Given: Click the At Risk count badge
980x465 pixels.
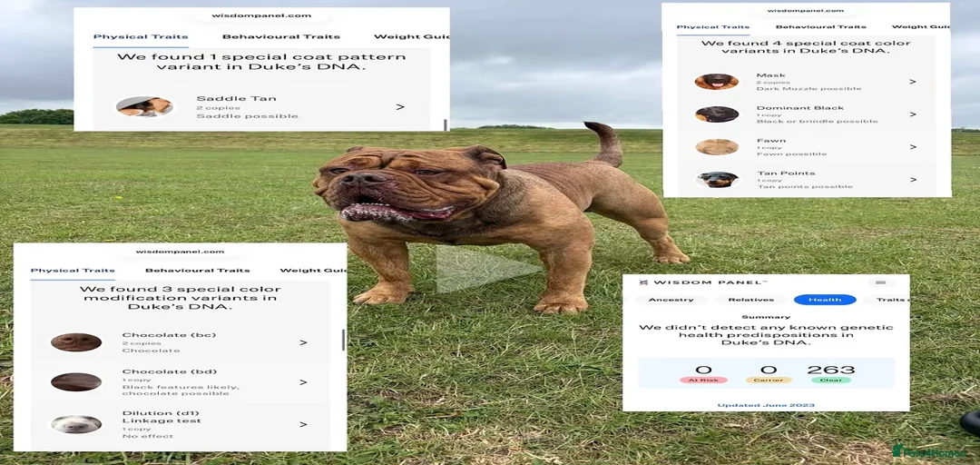Looking at the screenshot, I should coord(703,380).
